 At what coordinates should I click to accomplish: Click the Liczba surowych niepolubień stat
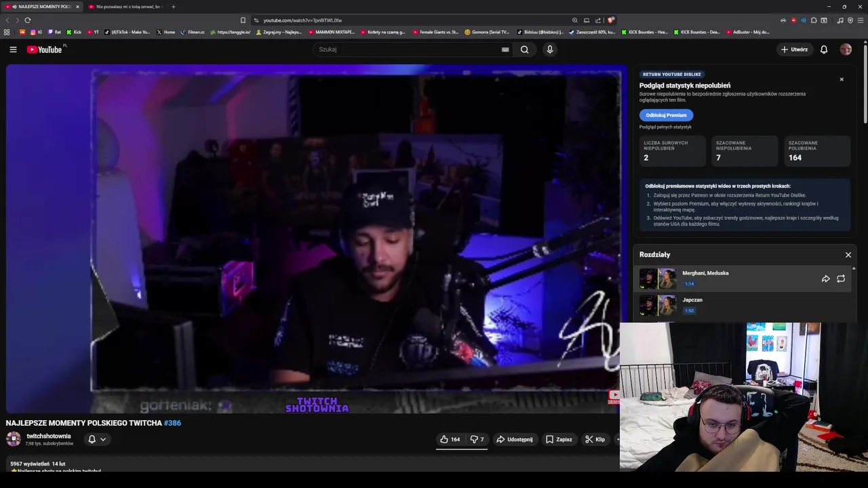coord(673,151)
